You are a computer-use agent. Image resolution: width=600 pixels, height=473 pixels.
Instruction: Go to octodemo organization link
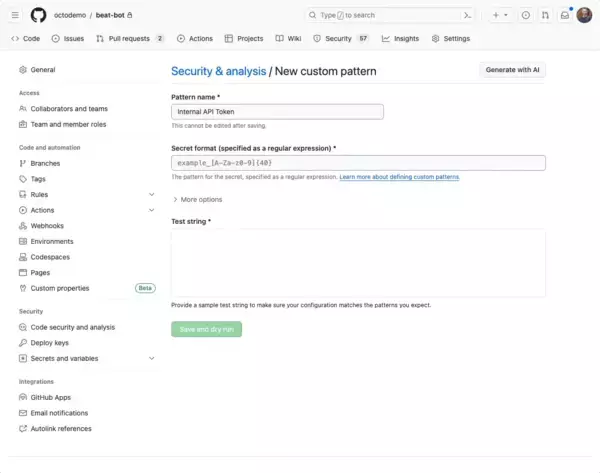[x=70, y=15]
